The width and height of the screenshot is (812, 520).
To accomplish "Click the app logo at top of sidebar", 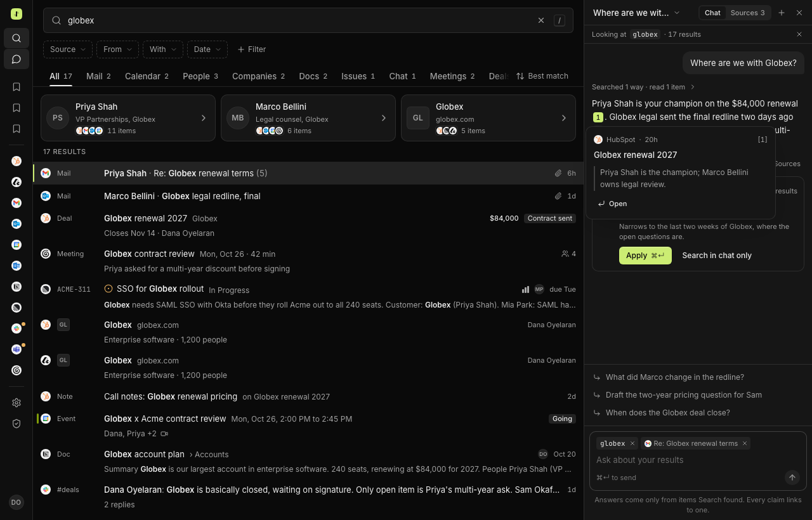I will (x=16, y=14).
